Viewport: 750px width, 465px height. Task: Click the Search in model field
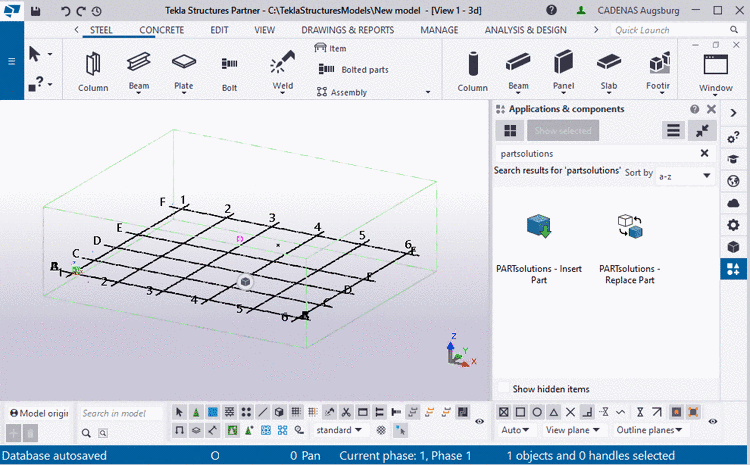pyautogui.click(x=120, y=413)
